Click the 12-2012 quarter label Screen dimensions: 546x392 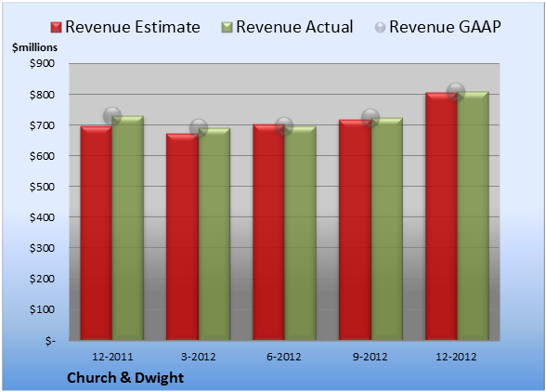click(456, 357)
